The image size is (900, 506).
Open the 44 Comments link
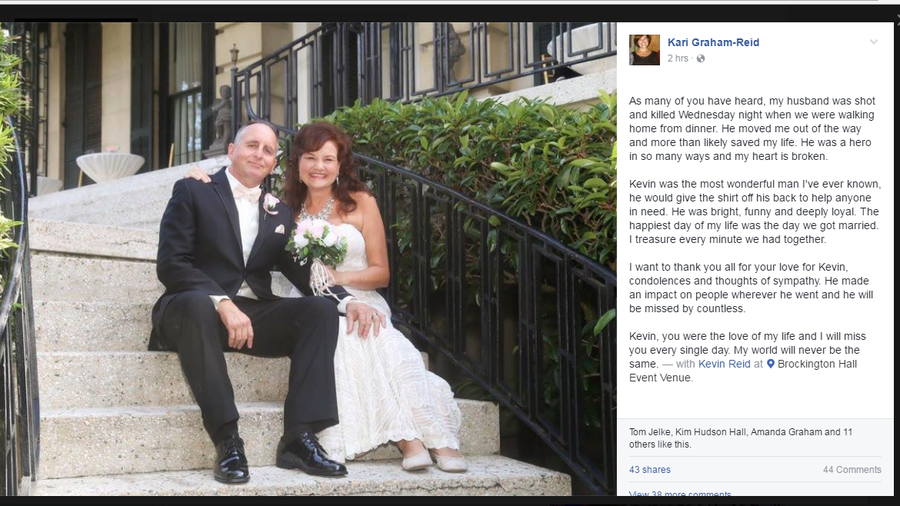pyautogui.click(x=852, y=469)
